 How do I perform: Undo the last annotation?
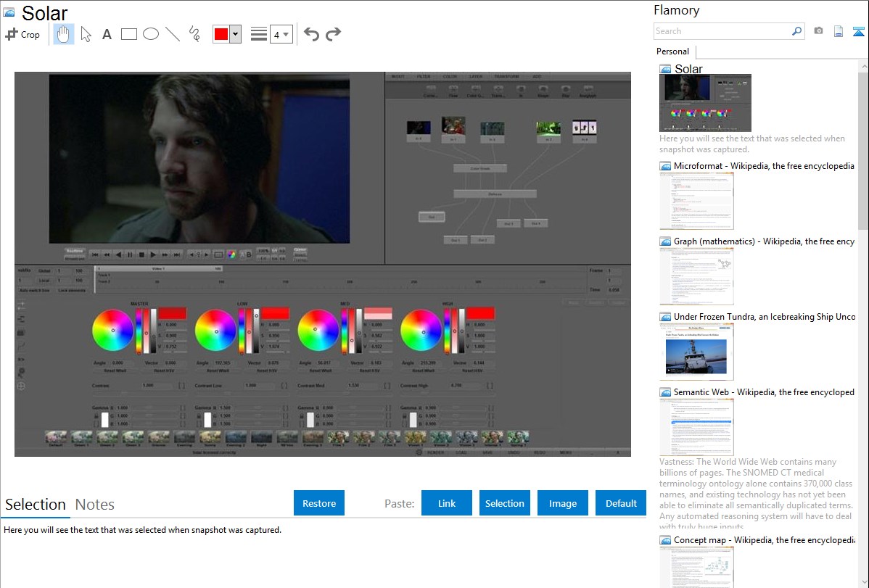[311, 34]
